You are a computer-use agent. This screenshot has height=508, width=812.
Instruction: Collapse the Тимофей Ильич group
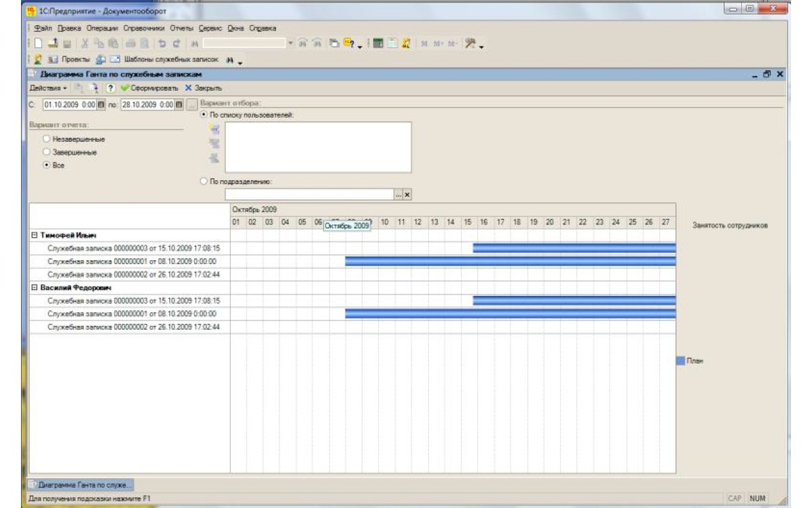click(x=34, y=235)
